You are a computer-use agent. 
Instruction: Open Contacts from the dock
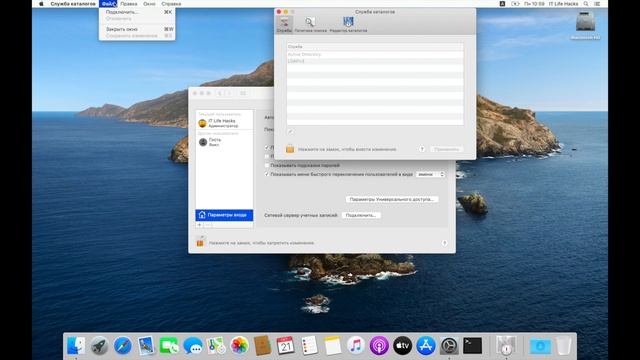(262, 346)
